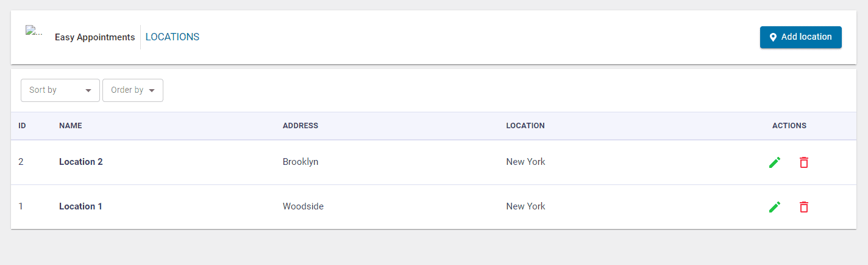Click the map pin icon in Add location
Viewport: 868px width, 265px height.
773,37
